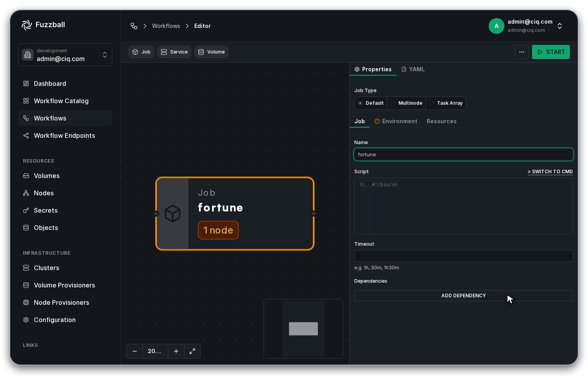Open the three-dots more options button
Viewport: 588px width, 378px height.
click(x=522, y=52)
